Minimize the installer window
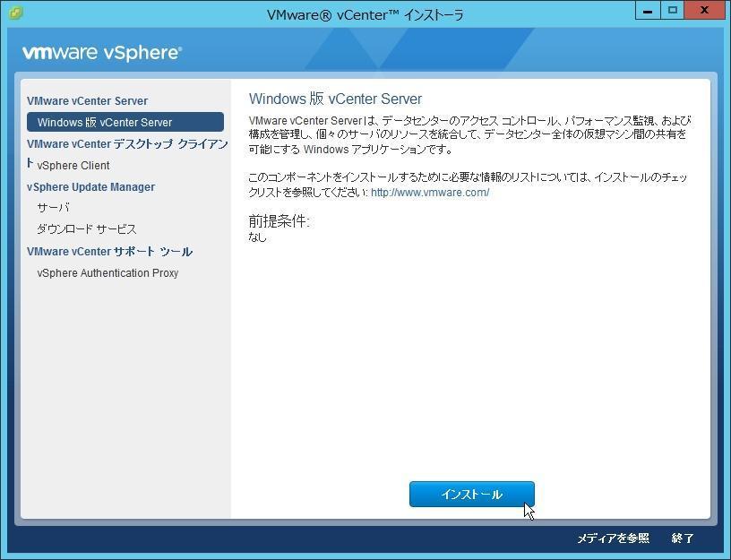 point(648,10)
